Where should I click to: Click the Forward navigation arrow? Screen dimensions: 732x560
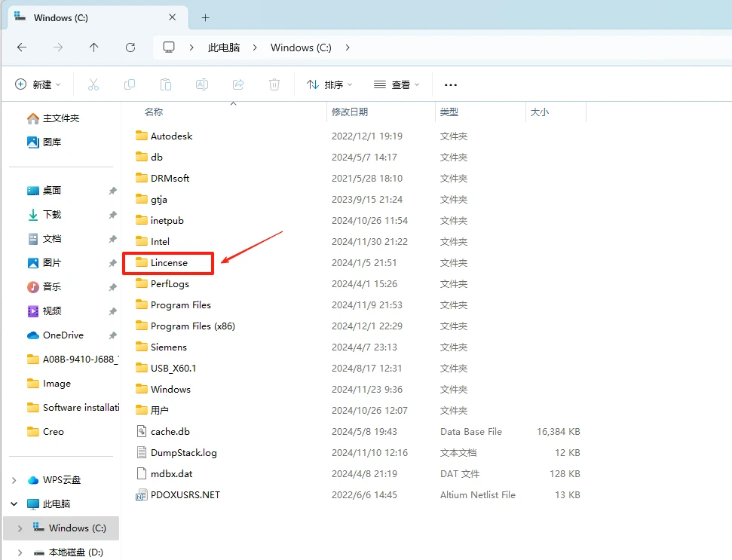[58, 47]
